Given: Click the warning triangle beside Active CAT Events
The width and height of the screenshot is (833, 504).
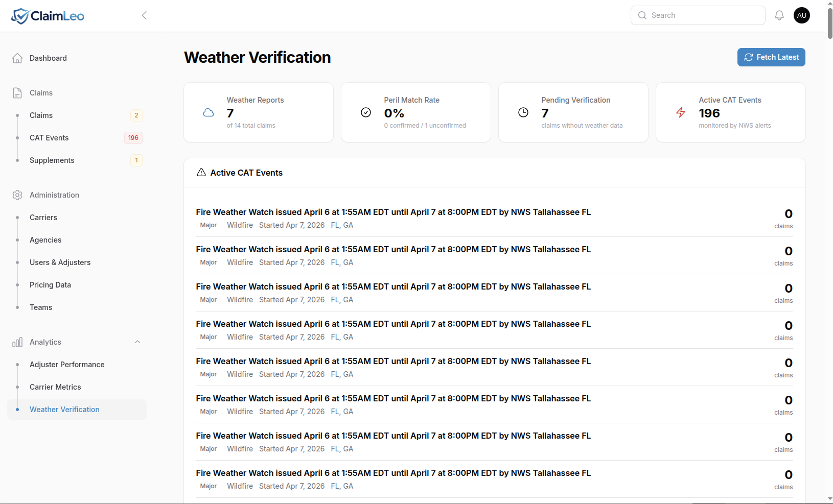Looking at the screenshot, I should [201, 173].
